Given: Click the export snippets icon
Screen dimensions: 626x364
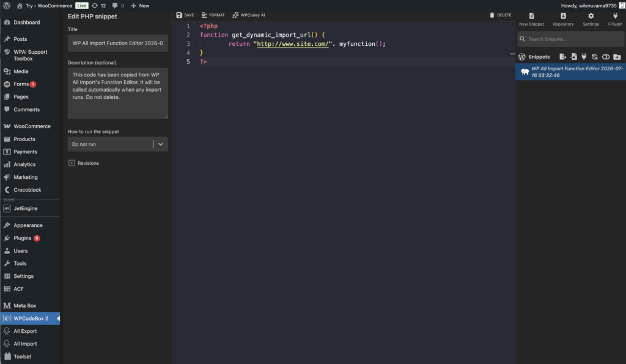Looking at the screenshot, I should [x=563, y=57].
